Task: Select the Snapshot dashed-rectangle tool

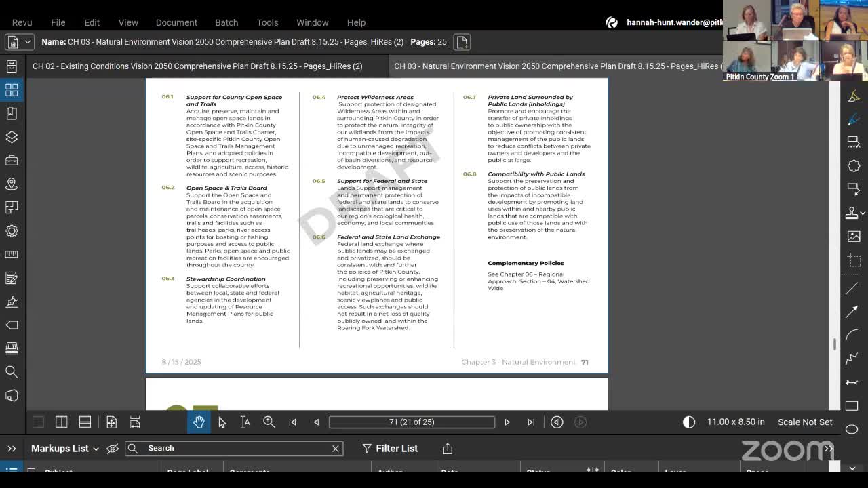Action: (853, 260)
